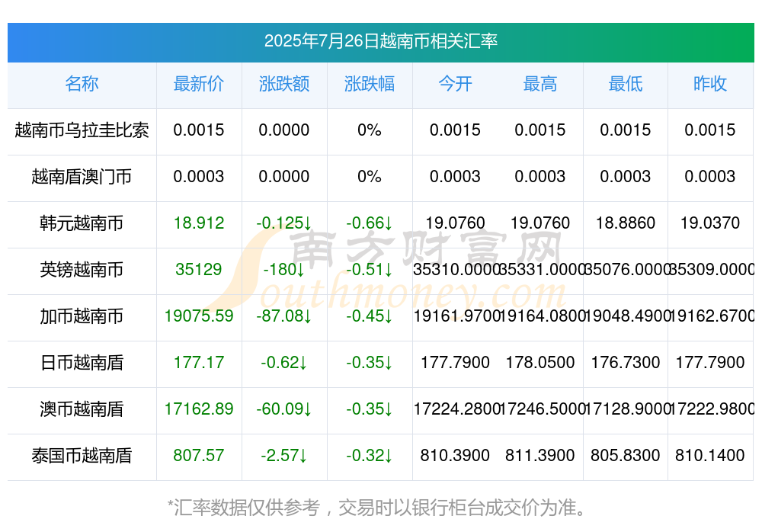
Task: Click the 最低 column header
Action: click(x=626, y=84)
